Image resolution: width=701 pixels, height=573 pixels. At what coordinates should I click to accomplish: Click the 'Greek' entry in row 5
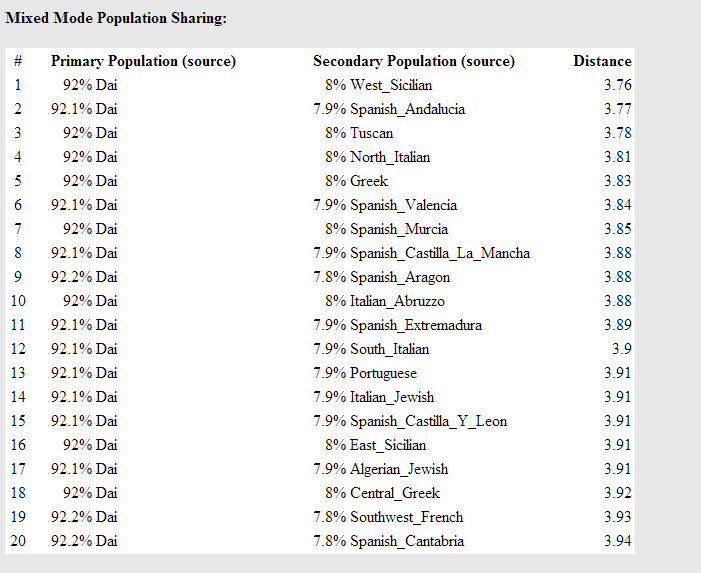369,181
